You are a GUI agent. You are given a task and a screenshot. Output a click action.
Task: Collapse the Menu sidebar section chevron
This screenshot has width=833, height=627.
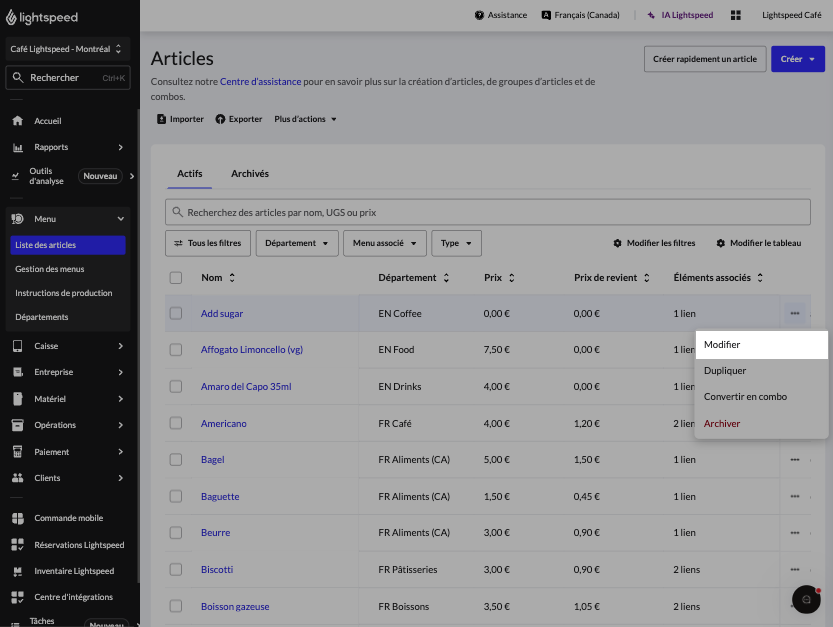pyautogui.click(x=121, y=219)
